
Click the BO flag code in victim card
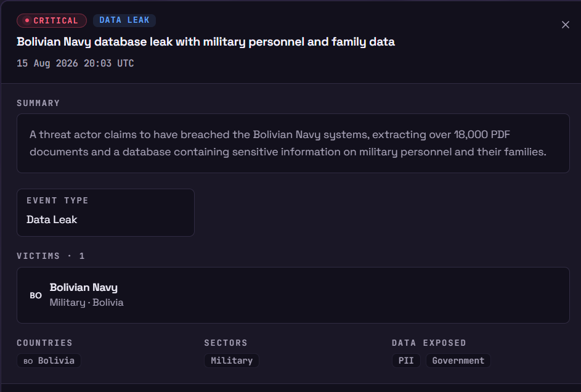tap(36, 296)
